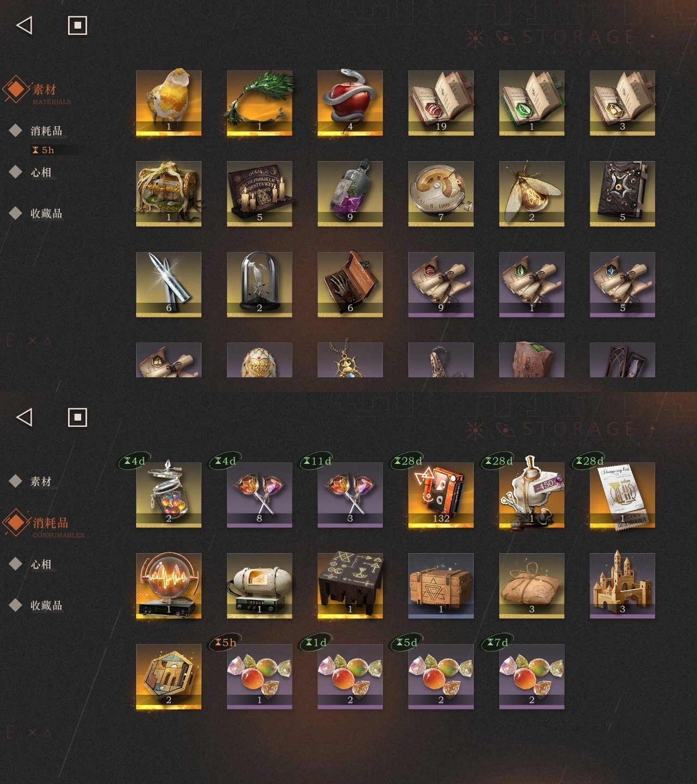Choose the wooden crate consumable

click(441, 586)
